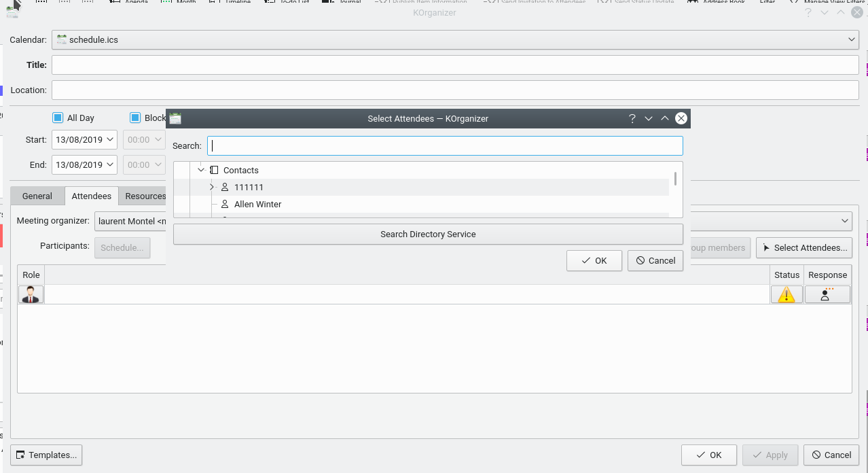Select the 111111 contact row
Screen dimensions: 868x473
pos(421,188)
